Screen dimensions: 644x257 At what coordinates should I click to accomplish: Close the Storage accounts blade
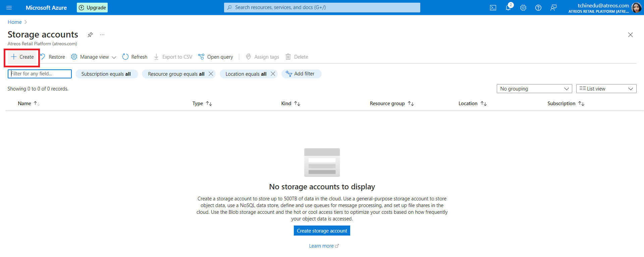pyautogui.click(x=631, y=35)
